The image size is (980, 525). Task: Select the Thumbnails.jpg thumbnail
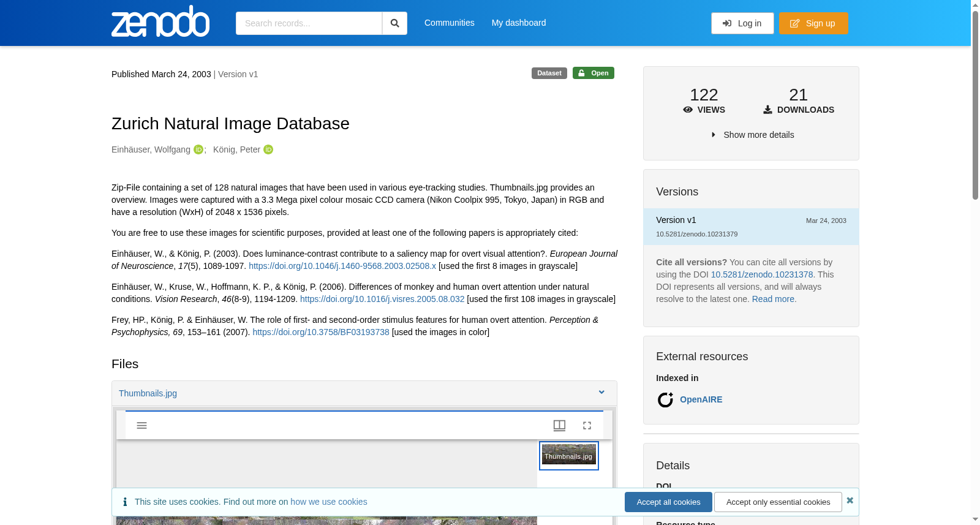coord(569,456)
